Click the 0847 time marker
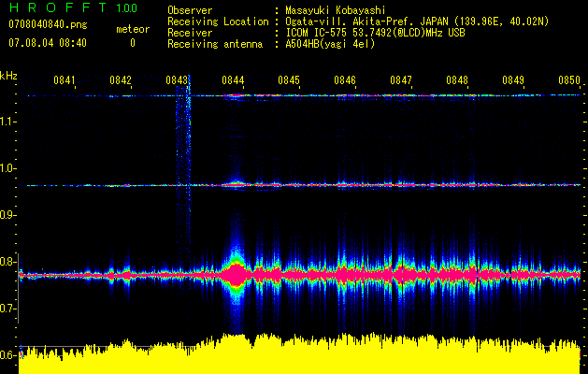The height and width of the screenshot is (374, 588). click(x=401, y=81)
